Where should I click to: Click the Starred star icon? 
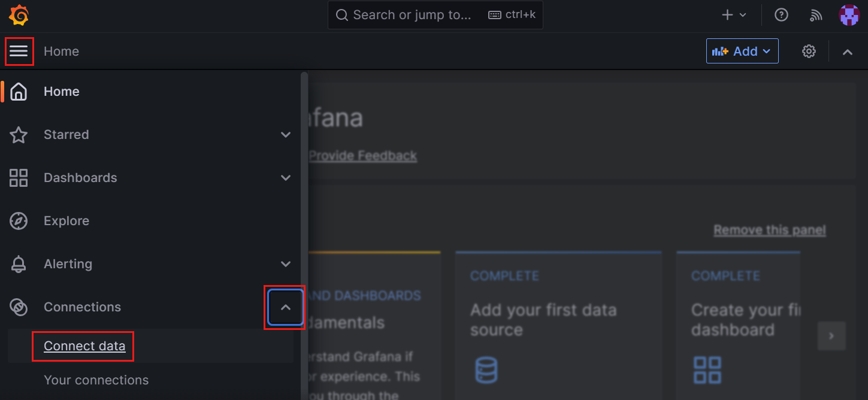pyautogui.click(x=19, y=134)
